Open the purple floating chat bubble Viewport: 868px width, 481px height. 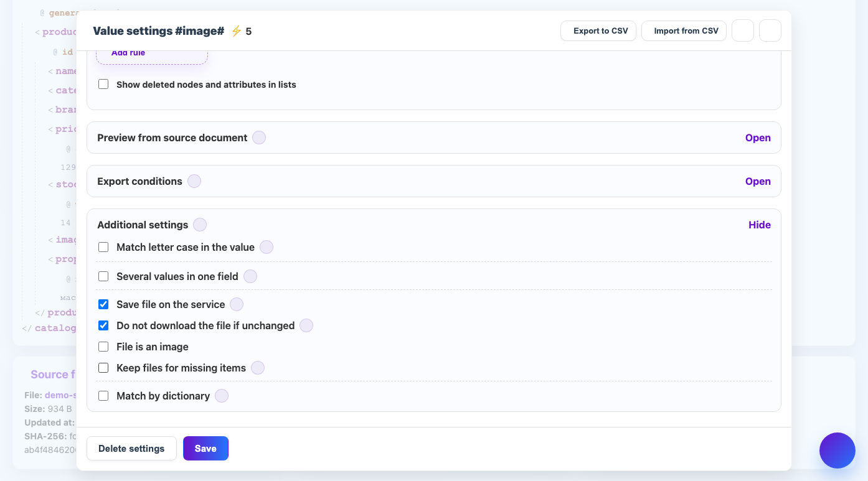click(837, 451)
